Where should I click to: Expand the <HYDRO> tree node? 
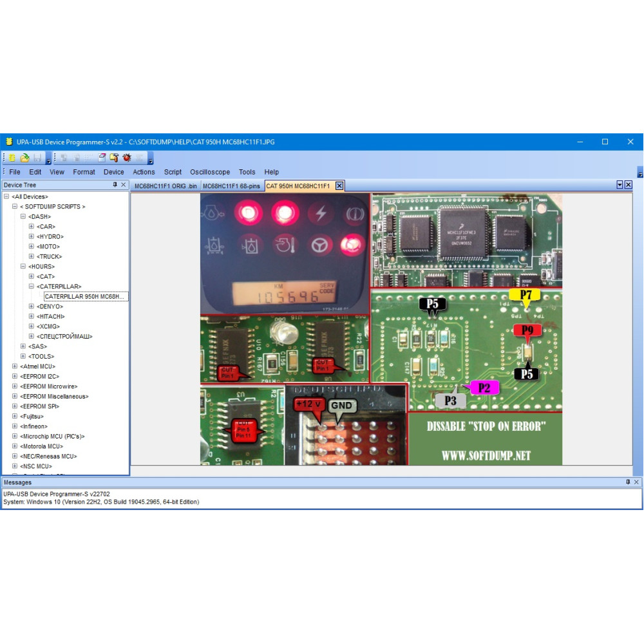31,236
